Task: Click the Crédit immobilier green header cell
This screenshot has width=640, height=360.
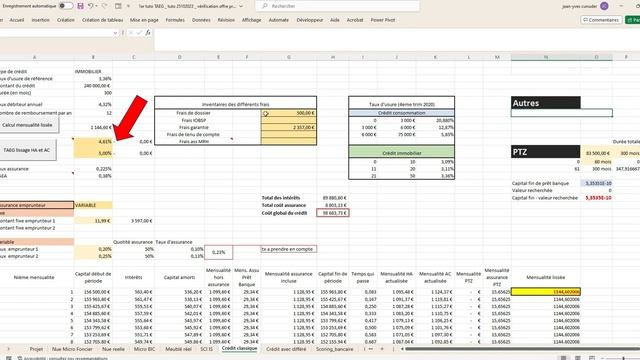Action: tap(402, 153)
